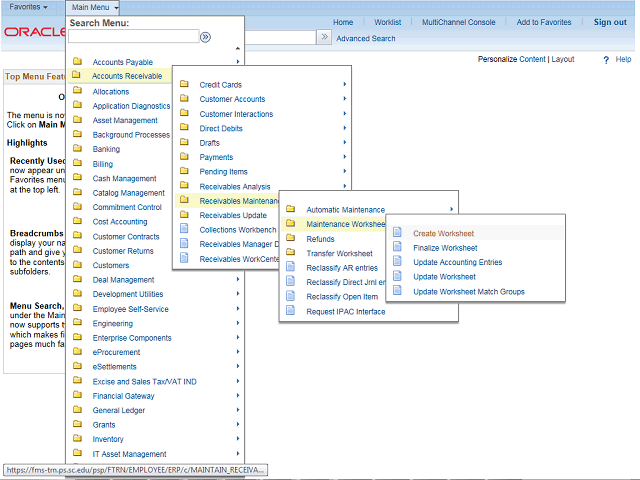Screen dimensions: 640x480
Task: Click the search go button in Search Menu
Action: pyautogui.click(x=205, y=37)
